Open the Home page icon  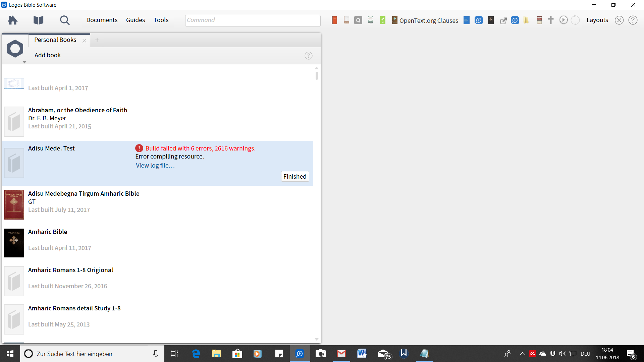13,20
